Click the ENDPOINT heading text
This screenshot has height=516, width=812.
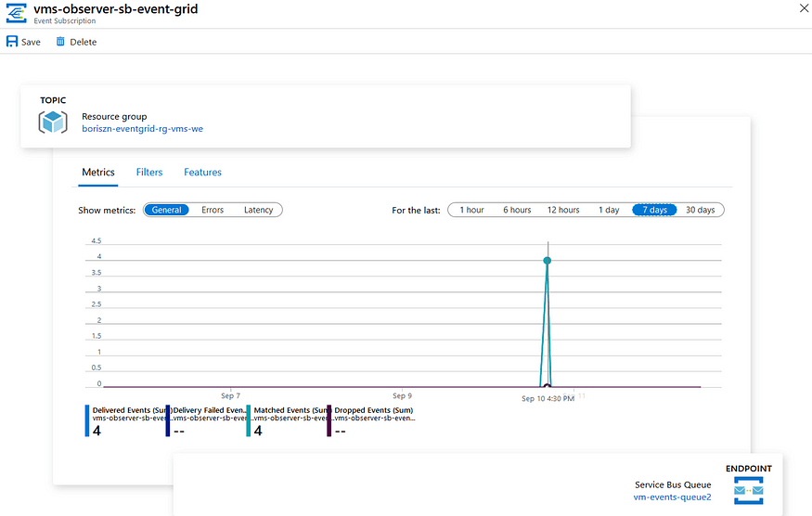click(748, 469)
